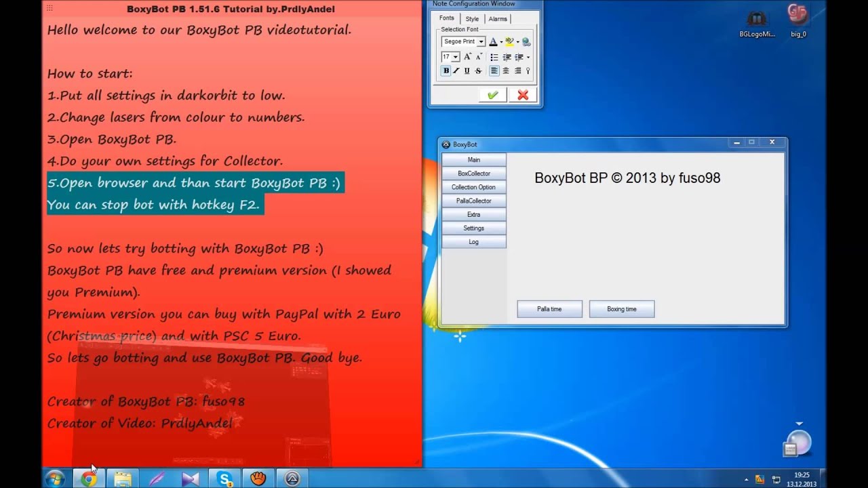Click the note text 'You can stop bot with hotkey F2.'
This screenshot has height=488, width=868.
[154, 204]
